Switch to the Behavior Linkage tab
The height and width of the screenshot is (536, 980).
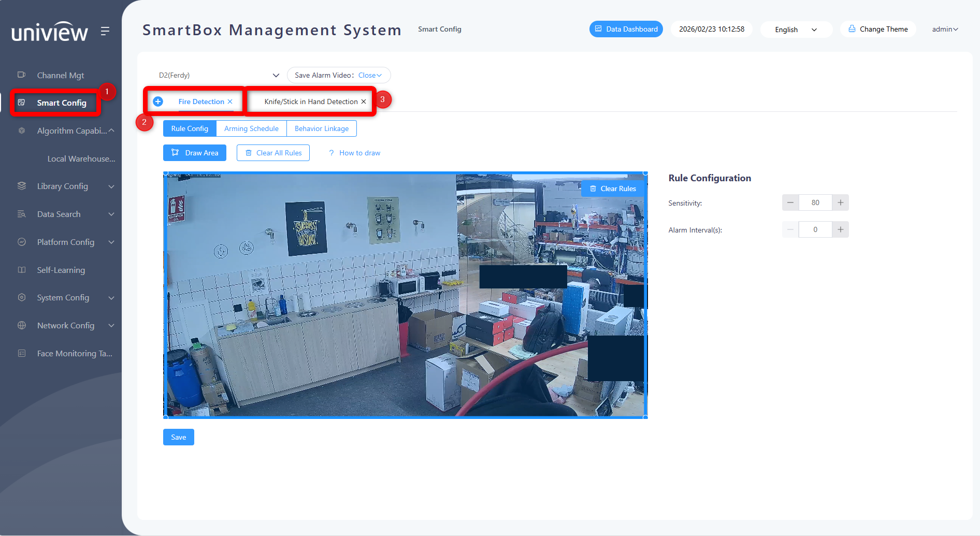(322, 128)
